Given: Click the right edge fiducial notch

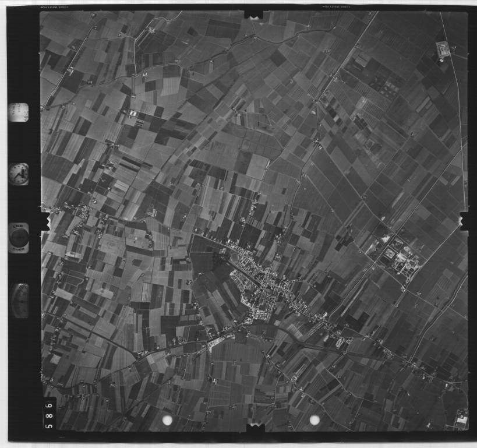Looking at the screenshot, I should 465,220.
